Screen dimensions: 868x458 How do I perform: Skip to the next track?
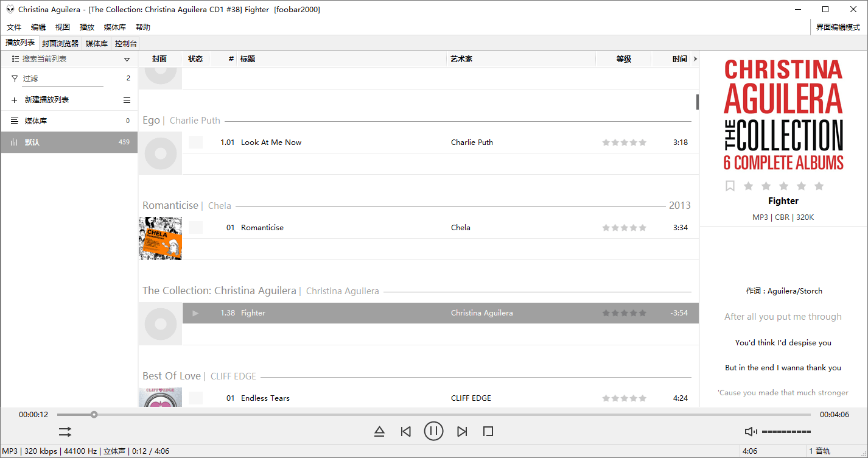[x=462, y=431]
